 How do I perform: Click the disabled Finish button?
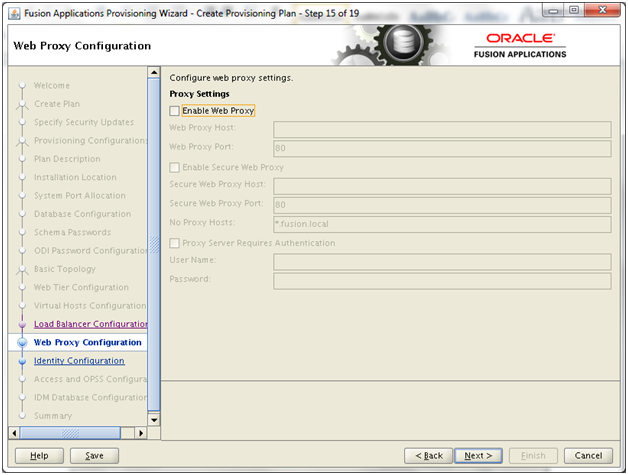533,456
